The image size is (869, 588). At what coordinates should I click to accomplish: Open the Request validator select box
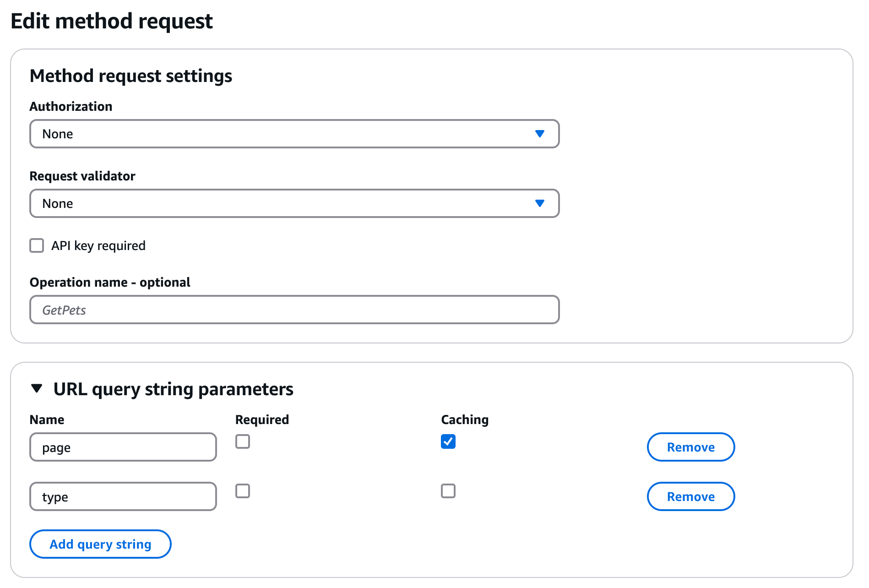pyautogui.click(x=294, y=203)
